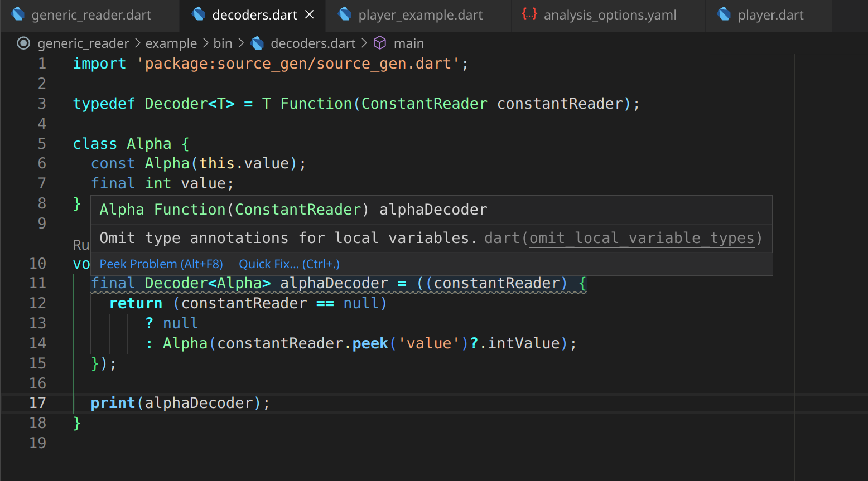Click the symbol icon next to main breadcrumb

[x=379, y=43]
